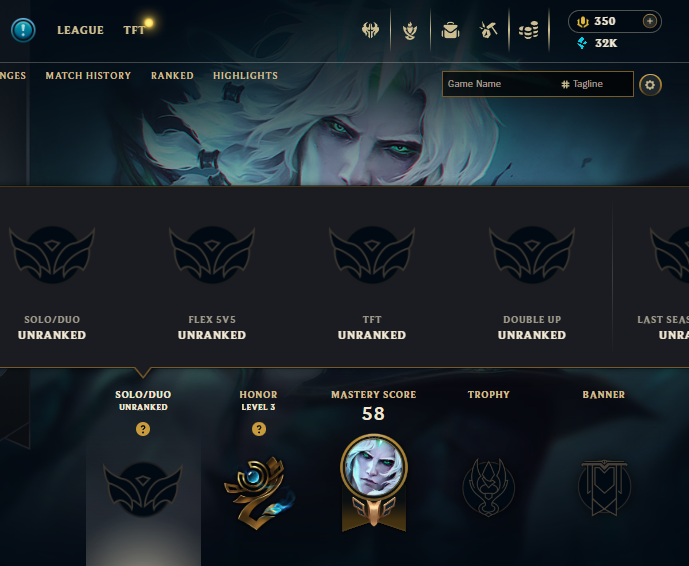This screenshot has width=689, height=566.
Task: Switch to the Match History tab
Action: 88,76
